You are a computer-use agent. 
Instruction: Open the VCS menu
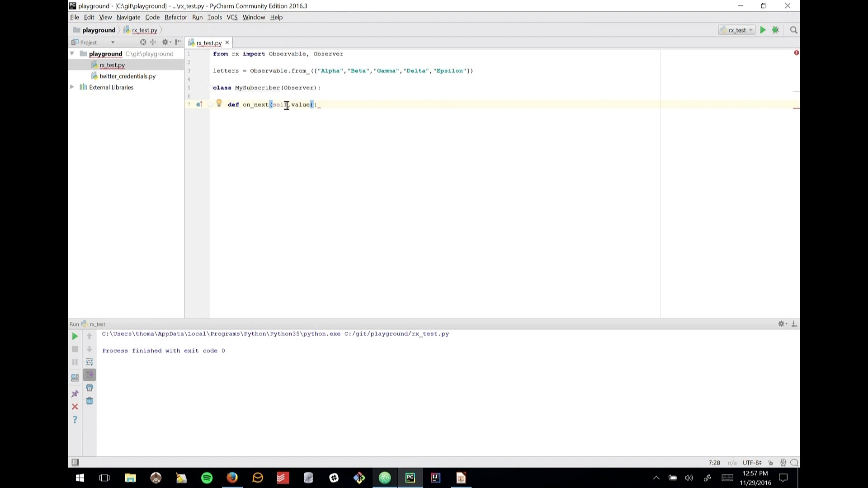pyautogui.click(x=232, y=17)
